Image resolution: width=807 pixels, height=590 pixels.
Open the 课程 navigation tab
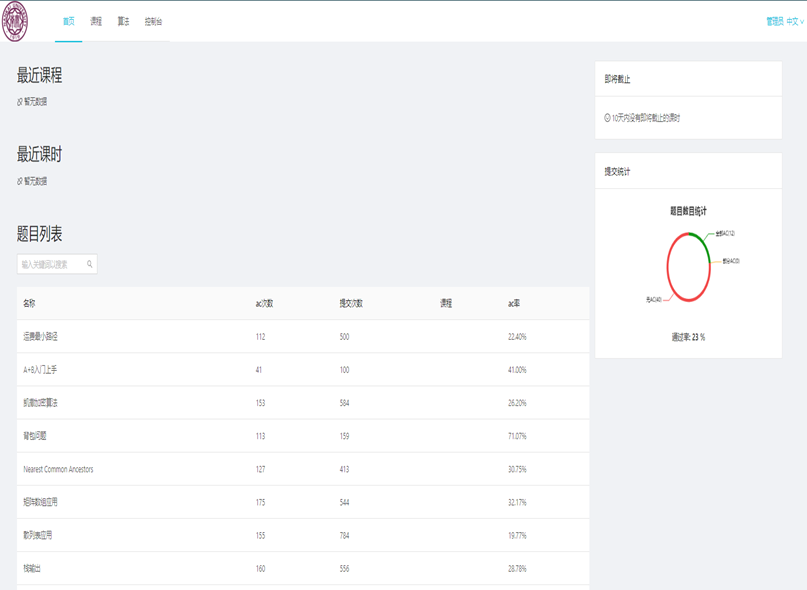point(96,21)
